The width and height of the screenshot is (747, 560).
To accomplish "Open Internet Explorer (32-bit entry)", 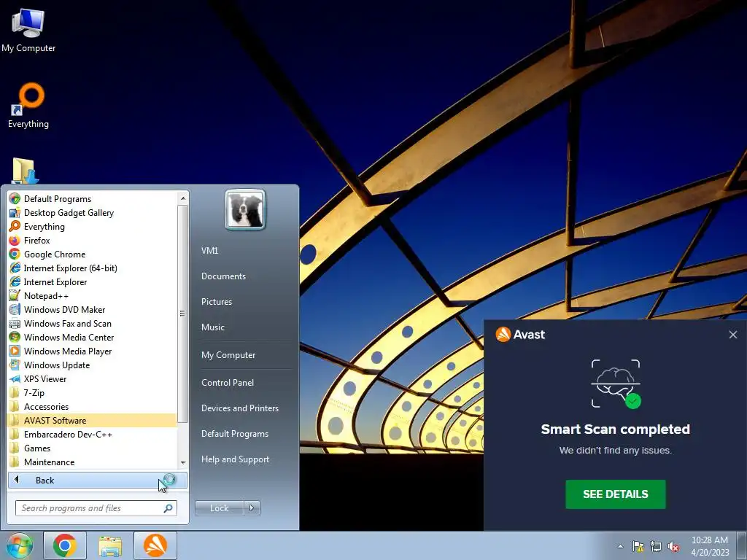I will (93, 282).
